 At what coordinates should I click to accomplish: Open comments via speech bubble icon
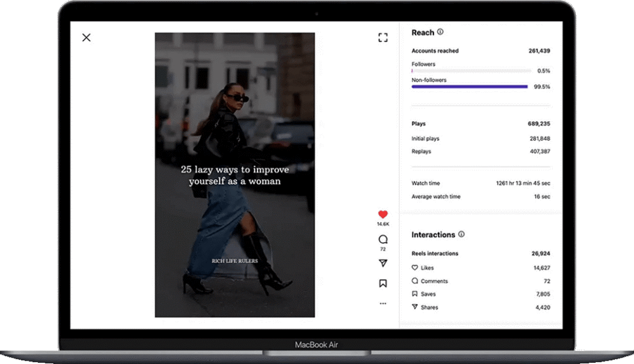coord(383,240)
